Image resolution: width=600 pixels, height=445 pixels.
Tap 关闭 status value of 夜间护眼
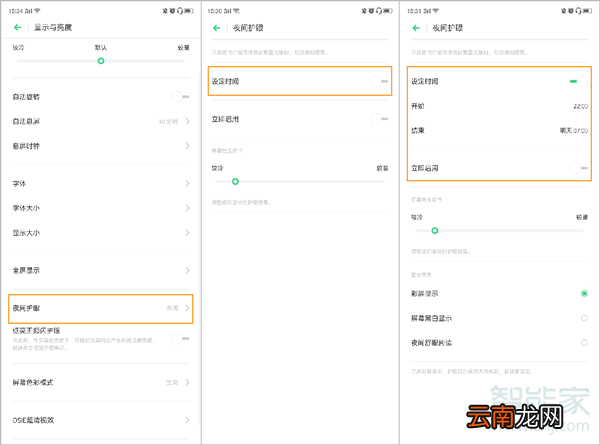click(x=172, y=308)
